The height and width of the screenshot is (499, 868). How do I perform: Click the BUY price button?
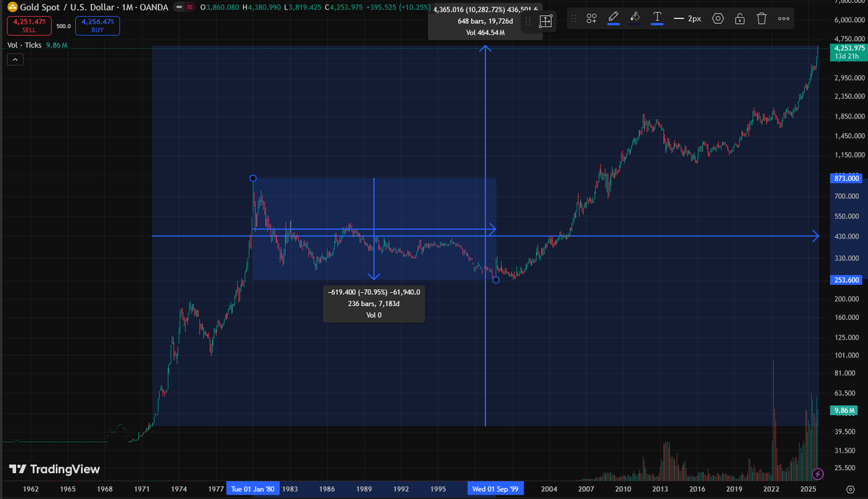tap(97, 26)
